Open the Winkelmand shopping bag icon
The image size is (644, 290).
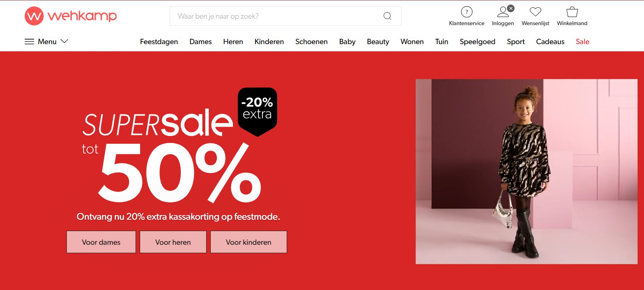point(572,12)
